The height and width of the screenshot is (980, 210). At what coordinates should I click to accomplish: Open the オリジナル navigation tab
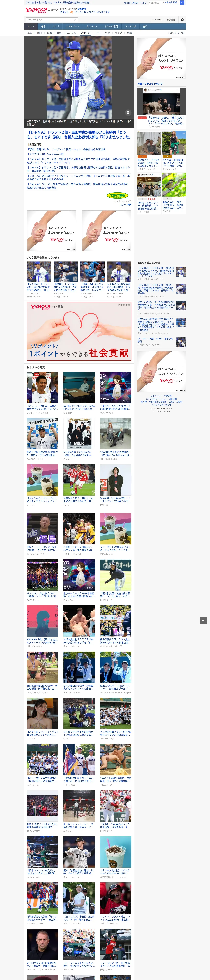coord(92,27)
